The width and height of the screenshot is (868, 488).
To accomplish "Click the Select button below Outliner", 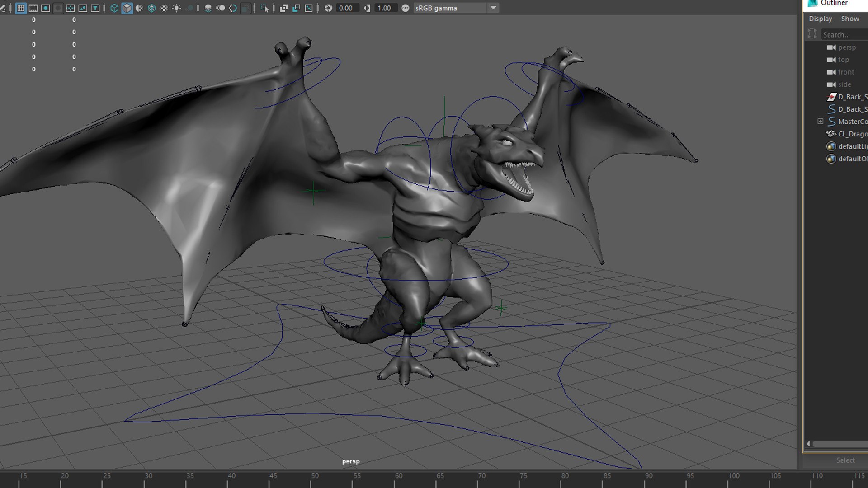I will (x=845, y=460).
